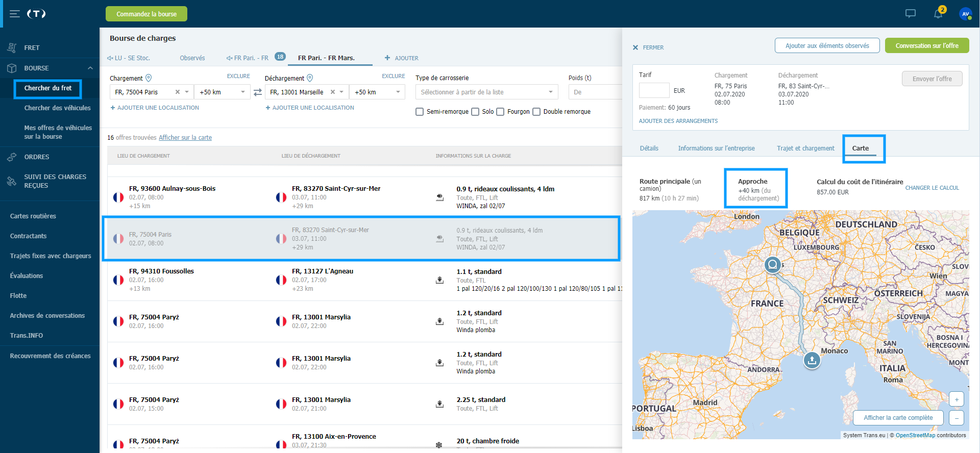
Task: Click Conversation sur l'offre button
Action: (x=927, y=45)
